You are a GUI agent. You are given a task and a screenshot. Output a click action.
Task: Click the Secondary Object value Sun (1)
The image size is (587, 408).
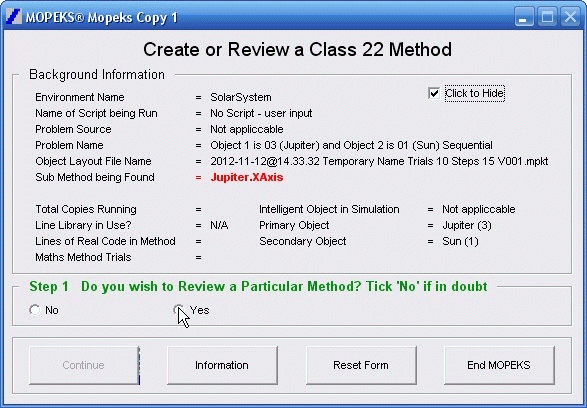pyautogui.click(x=460, y=241)
